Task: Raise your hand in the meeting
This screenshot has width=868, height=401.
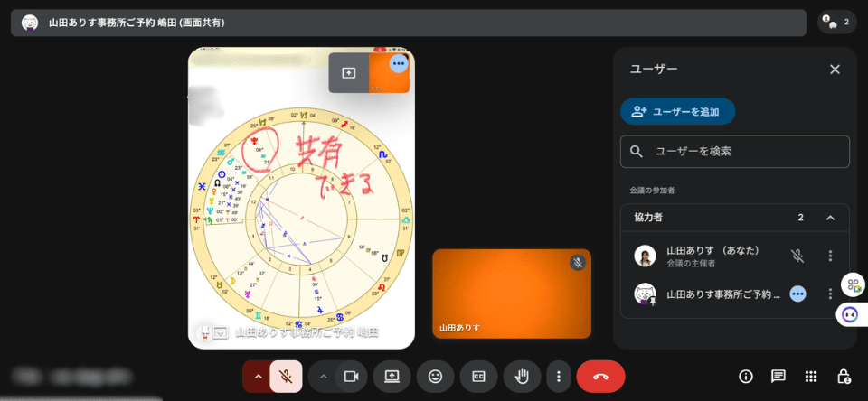Action: [522, 376]
